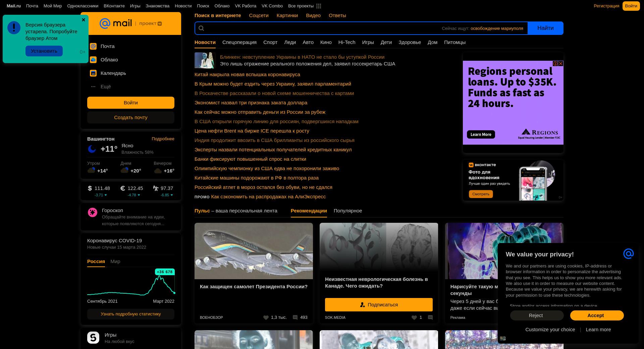Image resolution: width=644 pixels, height=349 pixels.
Task: Open the Облако cloud icon in sidebar
Action: (93, 60)
